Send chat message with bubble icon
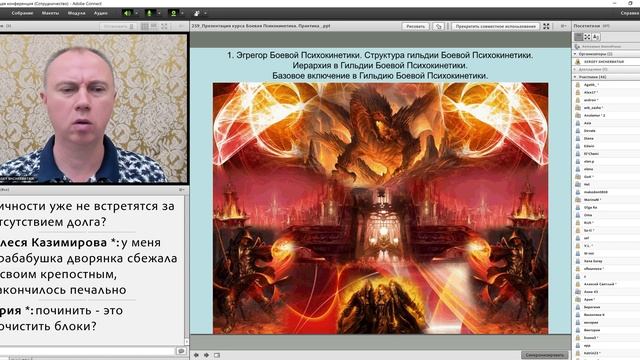This screenshot has width=640, height=360. pyautogui.click(x=181, y=351)
